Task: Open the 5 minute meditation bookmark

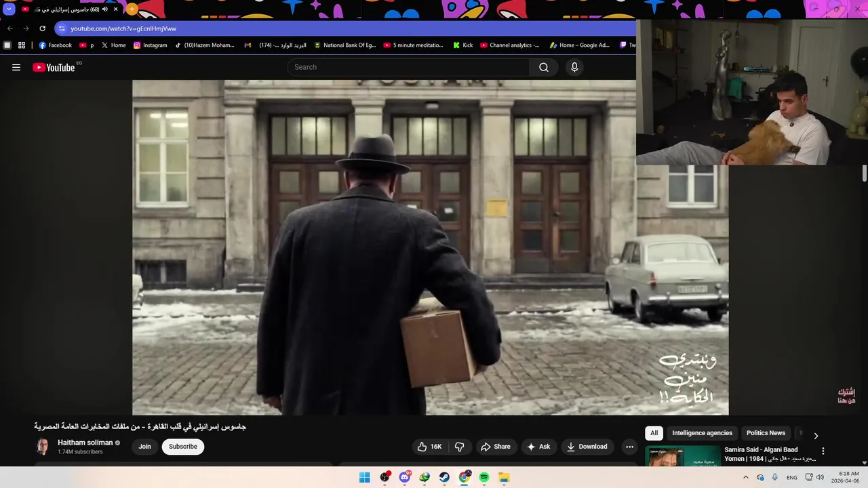Action: coord(413,45)
